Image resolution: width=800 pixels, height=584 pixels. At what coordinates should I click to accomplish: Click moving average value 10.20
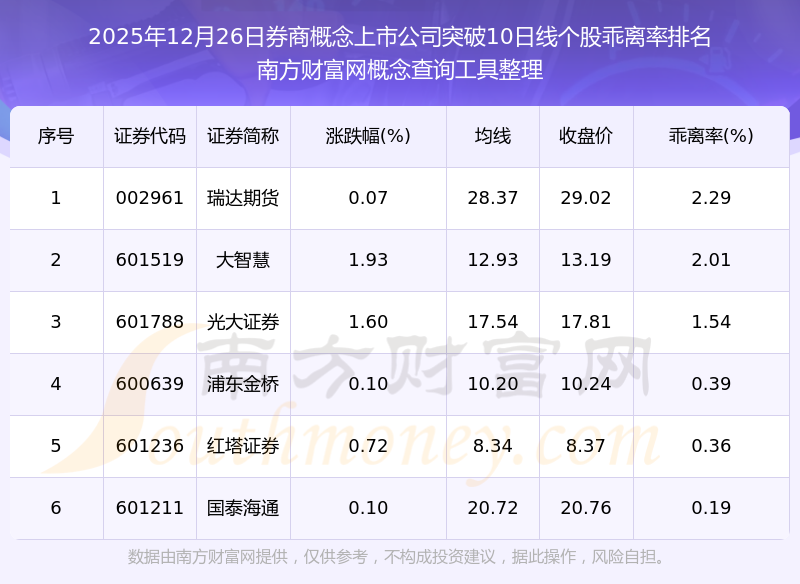[493, 384]
